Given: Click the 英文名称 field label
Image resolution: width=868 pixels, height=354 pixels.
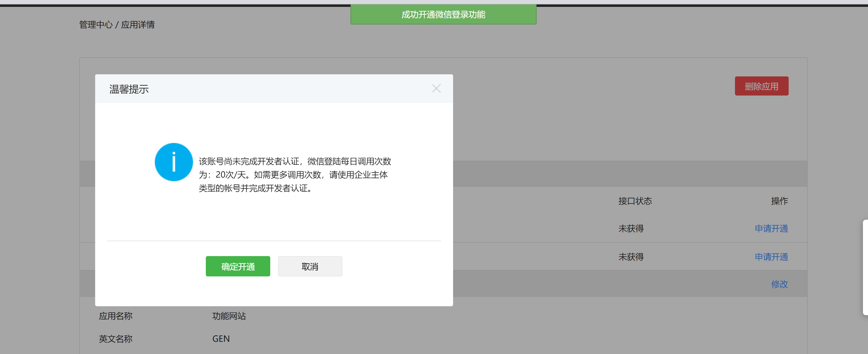Looking at the screenshot, I should [x=115, y=339].
